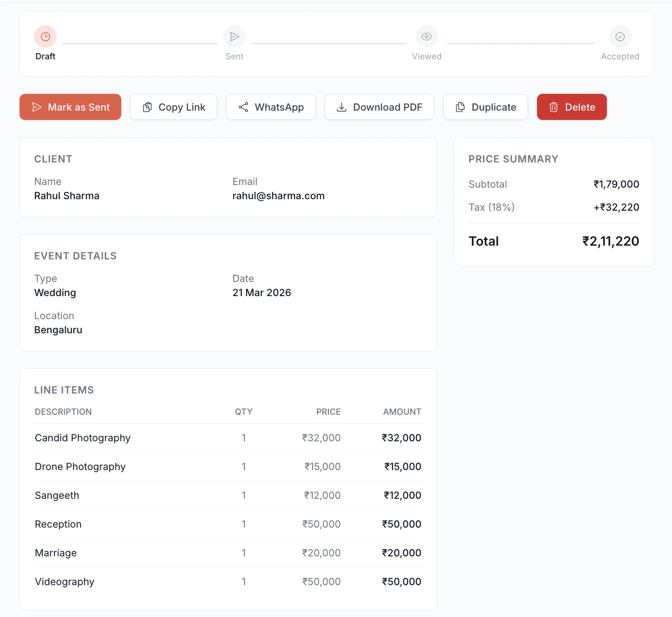Click the clipboard icon in Copy Link
The width and height of the screenshot is (672, 617).
[x=147, y=107]
